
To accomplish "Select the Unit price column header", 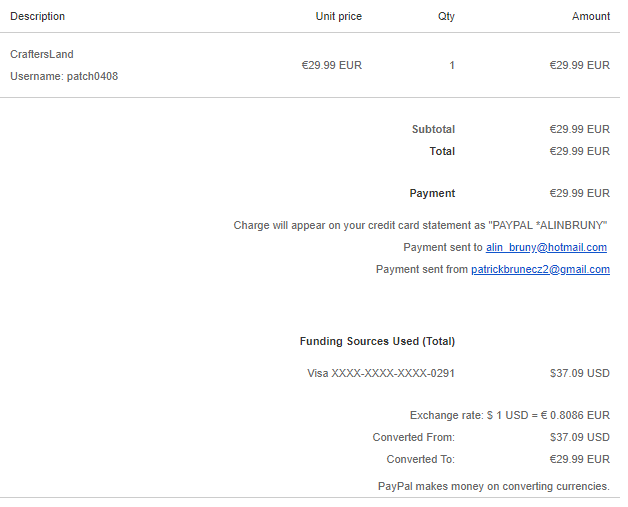I will tap(338, 16).
